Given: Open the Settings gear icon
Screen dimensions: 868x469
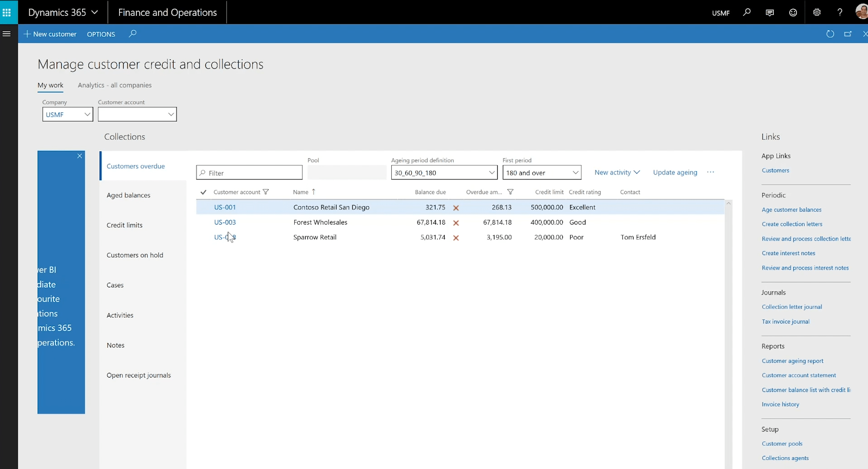Looking at the screenshot, I should [816, 12].
